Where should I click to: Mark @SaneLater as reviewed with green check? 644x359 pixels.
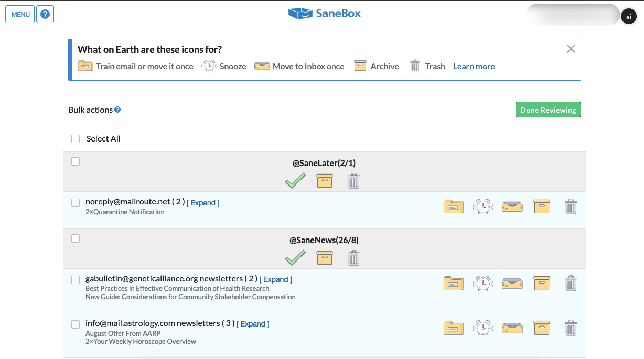[x=295, y=181]
